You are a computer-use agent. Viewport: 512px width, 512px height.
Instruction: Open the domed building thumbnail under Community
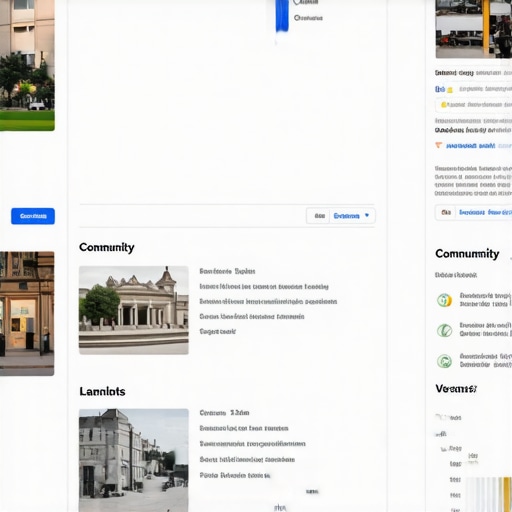134,310
